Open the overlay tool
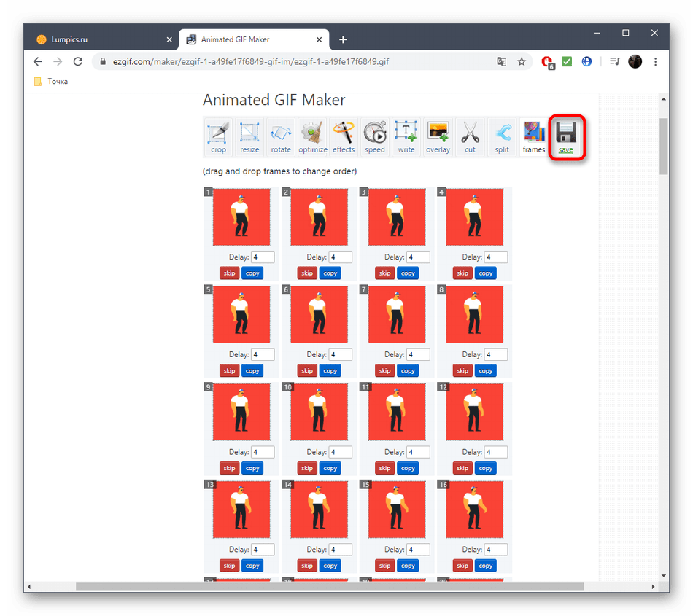Image resolution: width=693 pixels, height=616 pixels. point(438,137)
